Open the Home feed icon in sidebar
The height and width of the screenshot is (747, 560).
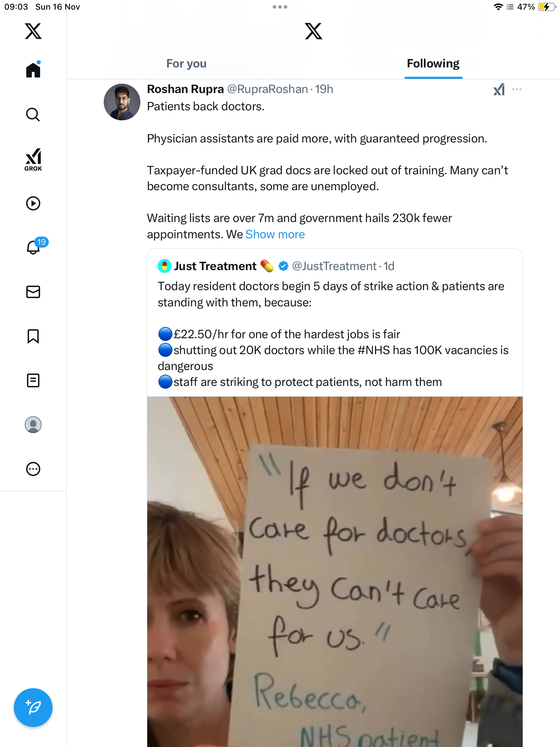[33, 70]
